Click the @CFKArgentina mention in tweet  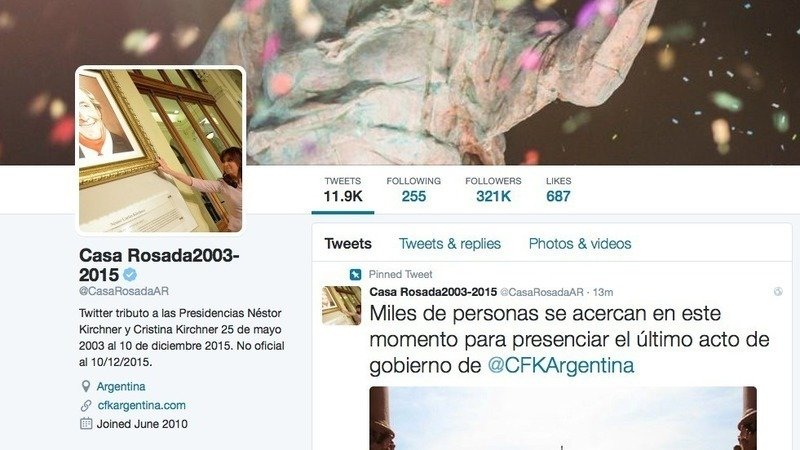[x=561, y=365]
